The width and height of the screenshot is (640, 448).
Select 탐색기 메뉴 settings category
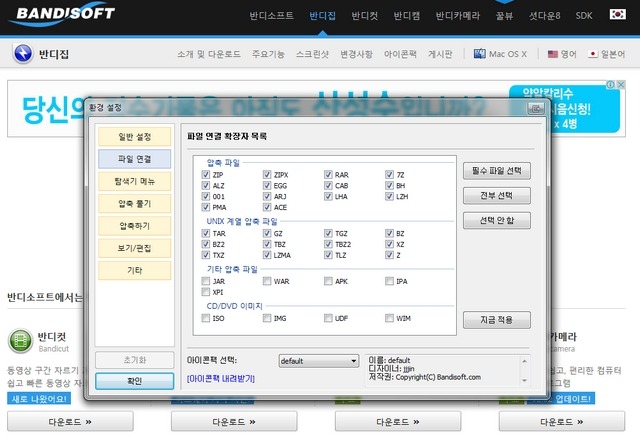(x=134, y=181)
